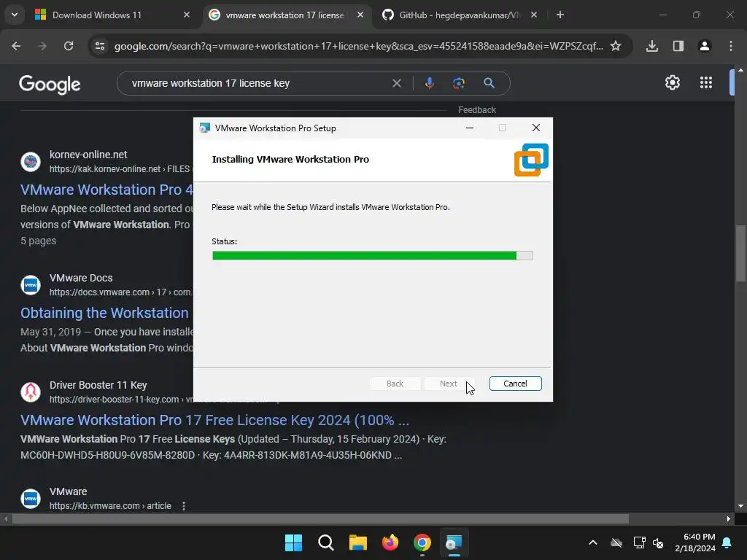The image size is (747, 560).
Task: Open the tab search dropdown arrow
Action: pos(15,15)
